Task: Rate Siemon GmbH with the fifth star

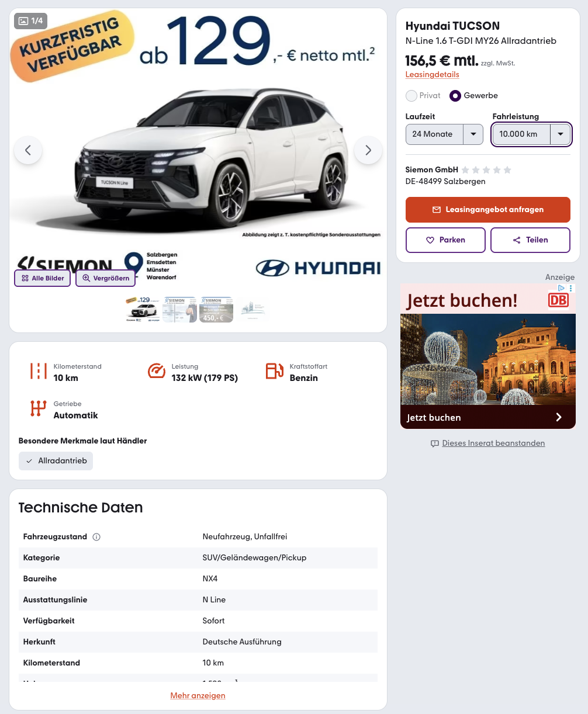Action: click(507, 170)
